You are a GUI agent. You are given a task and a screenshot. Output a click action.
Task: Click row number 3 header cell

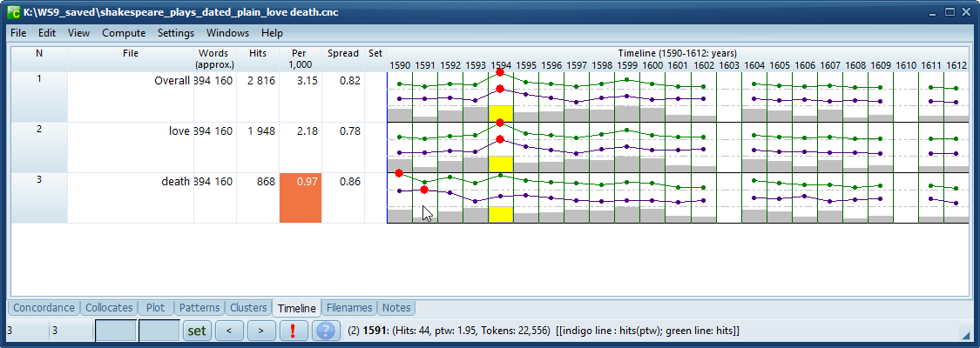pos(38,197)
